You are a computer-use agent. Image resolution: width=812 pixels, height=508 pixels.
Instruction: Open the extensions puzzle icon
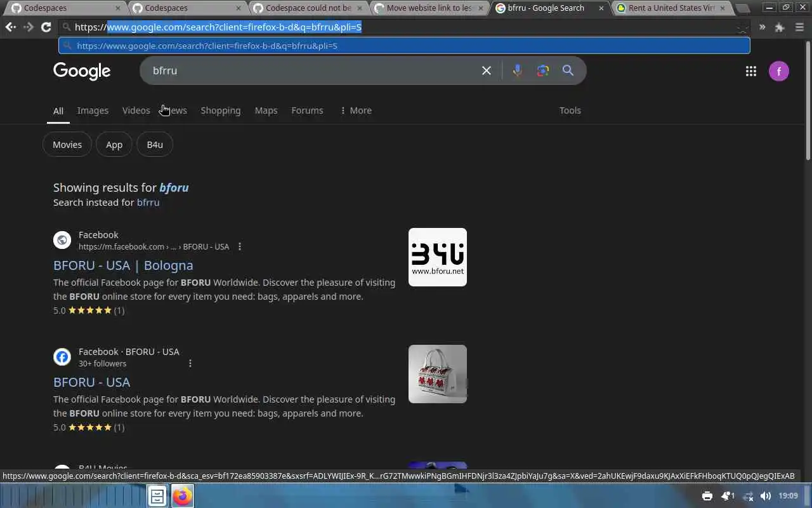click(x=780, y=27)
